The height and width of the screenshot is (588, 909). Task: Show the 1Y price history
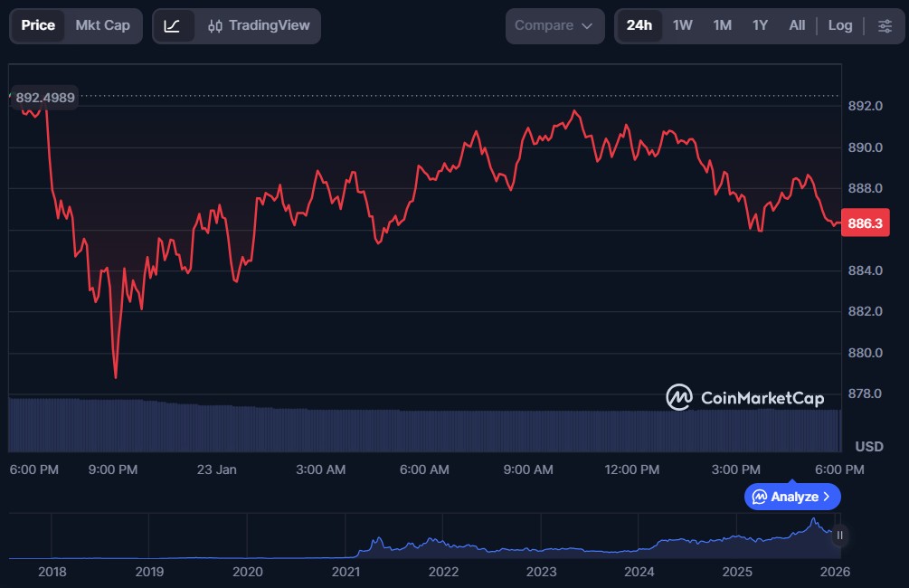tap(760, 25)
